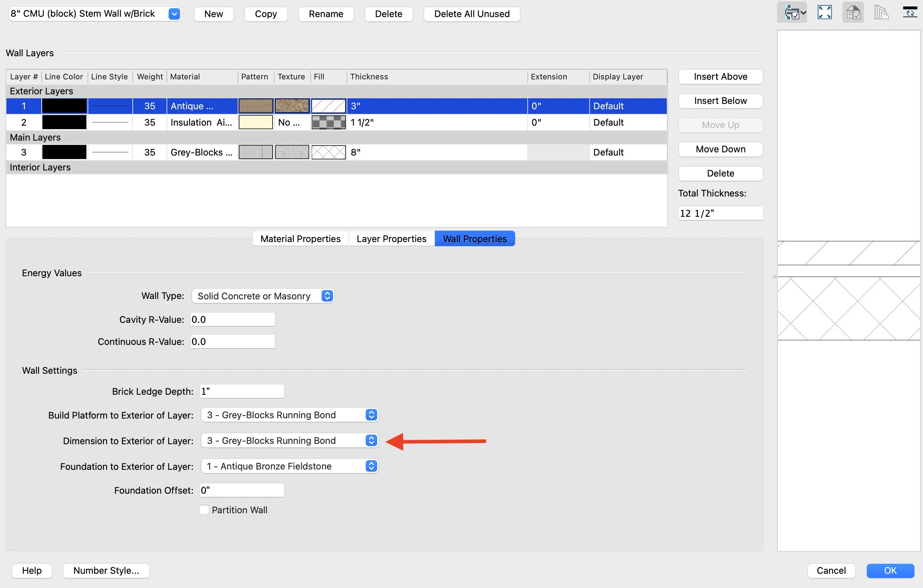
Task: Click the Number Style... button
Action: click(106, 570)
